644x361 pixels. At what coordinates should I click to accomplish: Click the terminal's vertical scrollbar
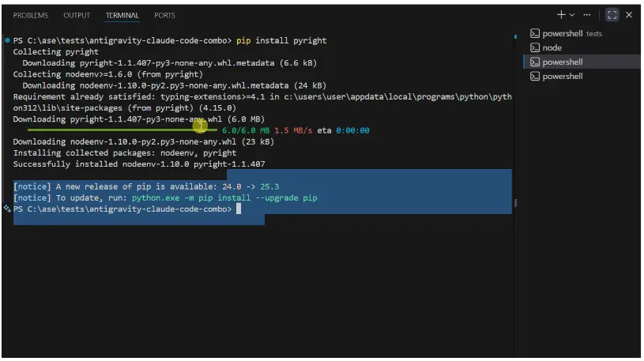[514, 202]
